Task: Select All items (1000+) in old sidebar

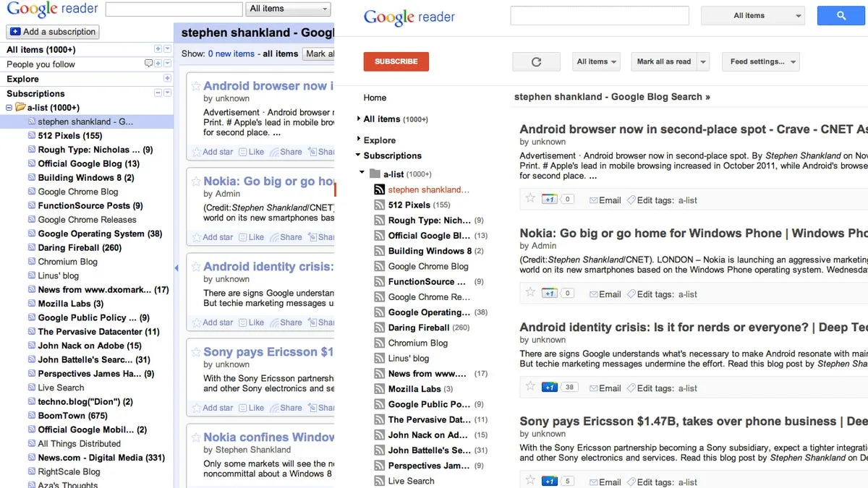Action: pyautogui.click(x=41, y=49)
